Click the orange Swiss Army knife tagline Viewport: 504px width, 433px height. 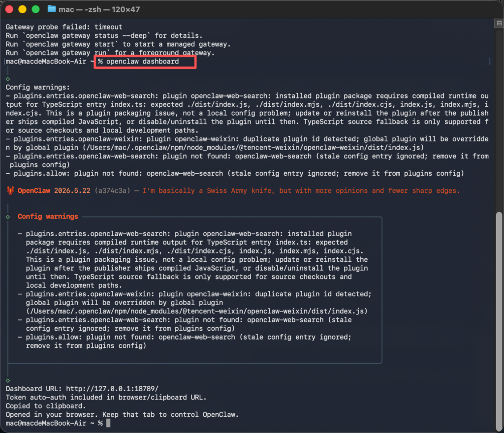[301, 191]
